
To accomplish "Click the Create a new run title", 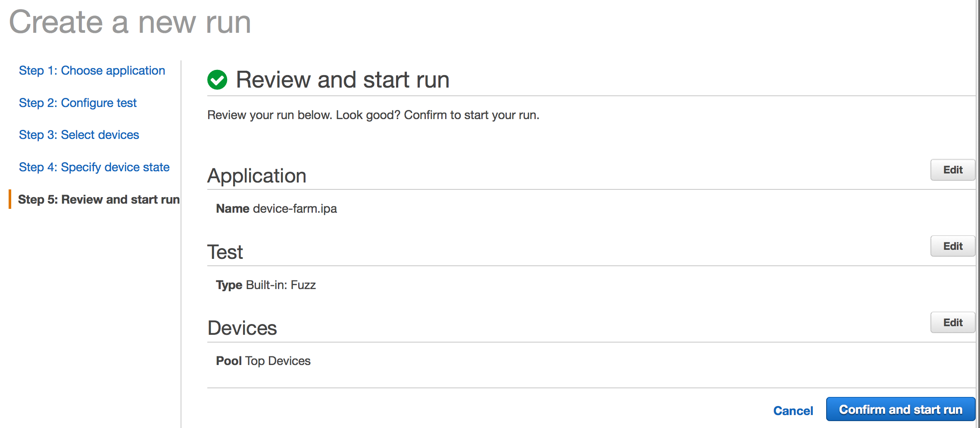I will [x=130, y=22].
